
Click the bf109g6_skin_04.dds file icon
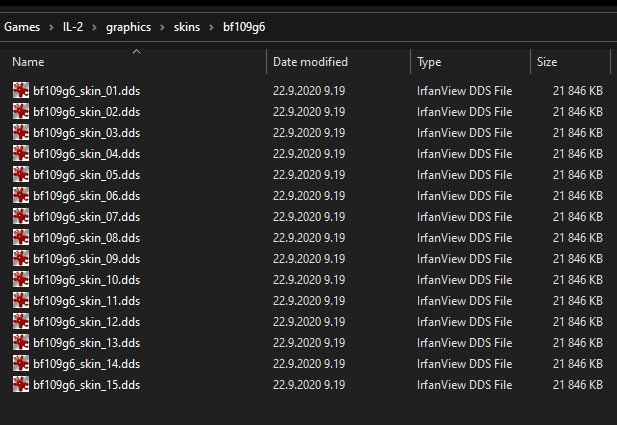pyautogui.click(x=21, y=153)
